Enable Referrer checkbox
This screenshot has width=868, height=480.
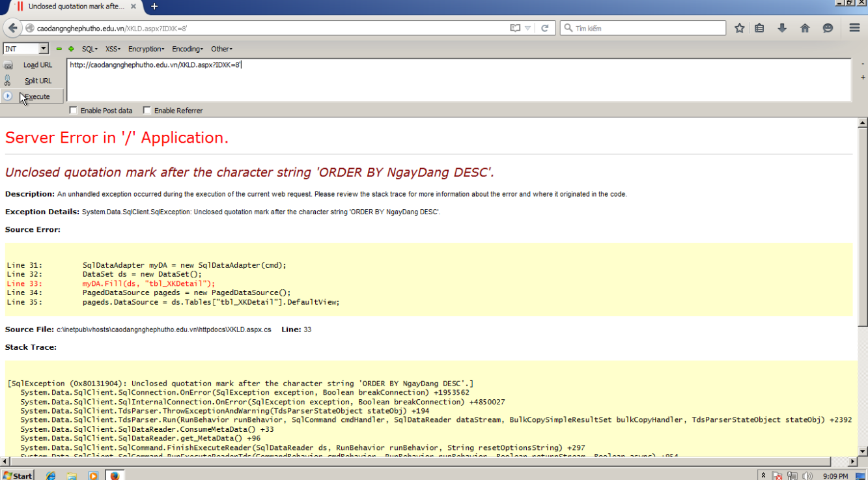point(147,111)
